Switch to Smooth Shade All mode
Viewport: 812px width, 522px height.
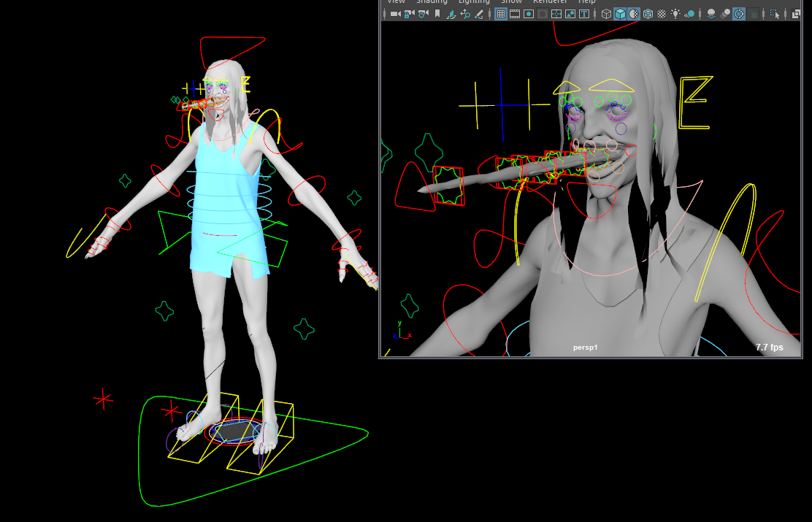[x=621, y=14]
